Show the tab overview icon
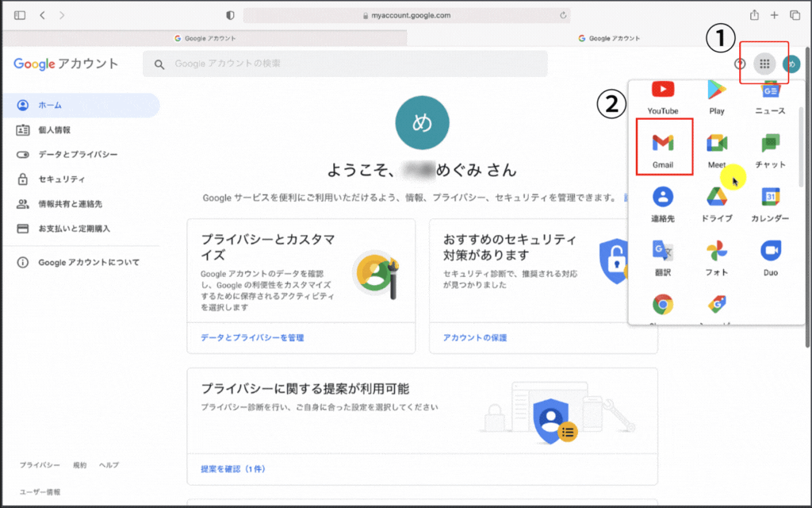This screenshot has width=812, height=508. [795, 15]
